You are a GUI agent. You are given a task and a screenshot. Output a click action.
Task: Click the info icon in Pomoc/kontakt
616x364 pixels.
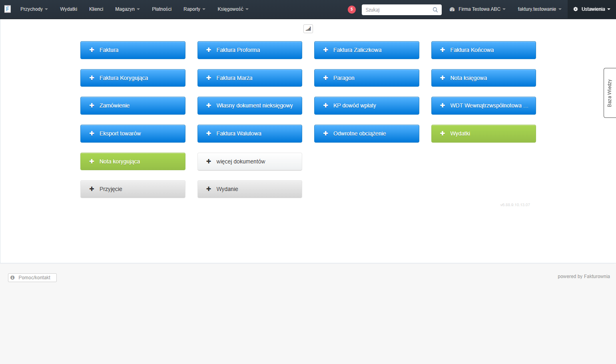point(12,278)
